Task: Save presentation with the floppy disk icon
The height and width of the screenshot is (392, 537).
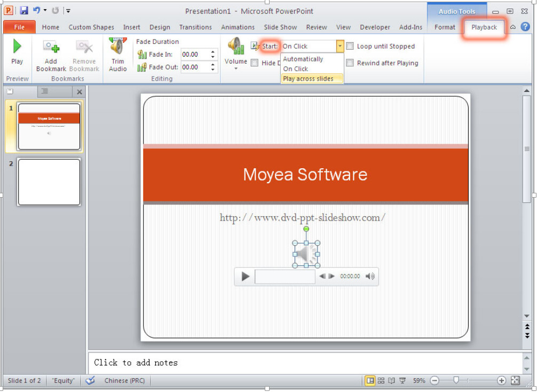Action: (24, 11)
